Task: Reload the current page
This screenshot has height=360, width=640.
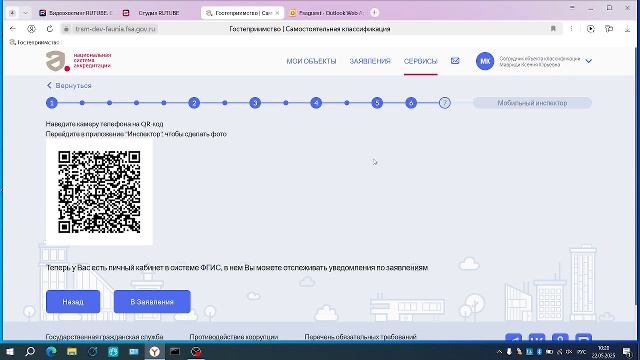Action: [50, 29]
